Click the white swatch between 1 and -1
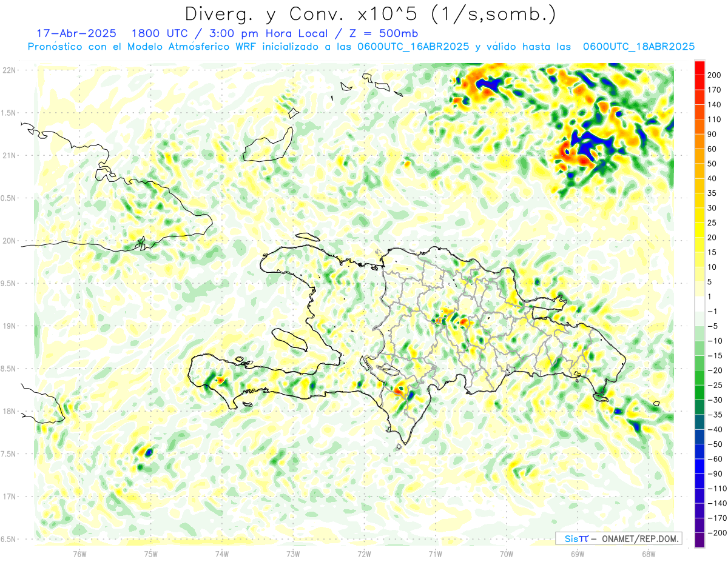 [x=699, y=303]
